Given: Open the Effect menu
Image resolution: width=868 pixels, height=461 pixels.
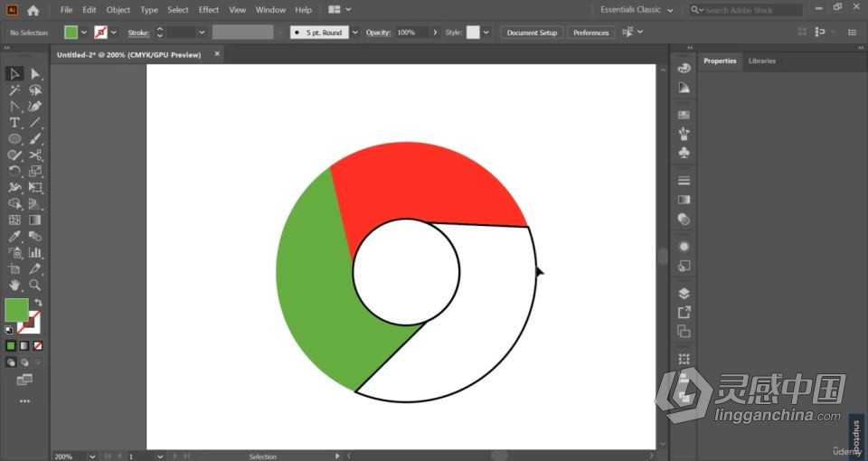Looking at the screenshot, I should tap(209, 10).
